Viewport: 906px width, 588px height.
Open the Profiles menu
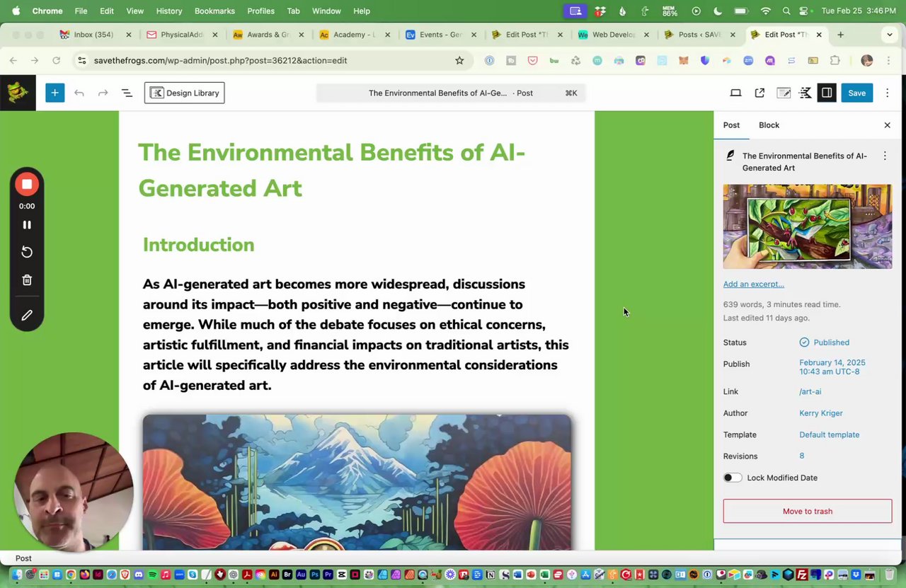260,11
